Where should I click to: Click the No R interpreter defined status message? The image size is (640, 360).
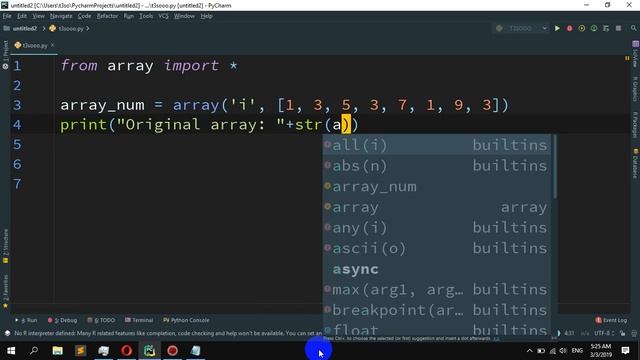167,333
